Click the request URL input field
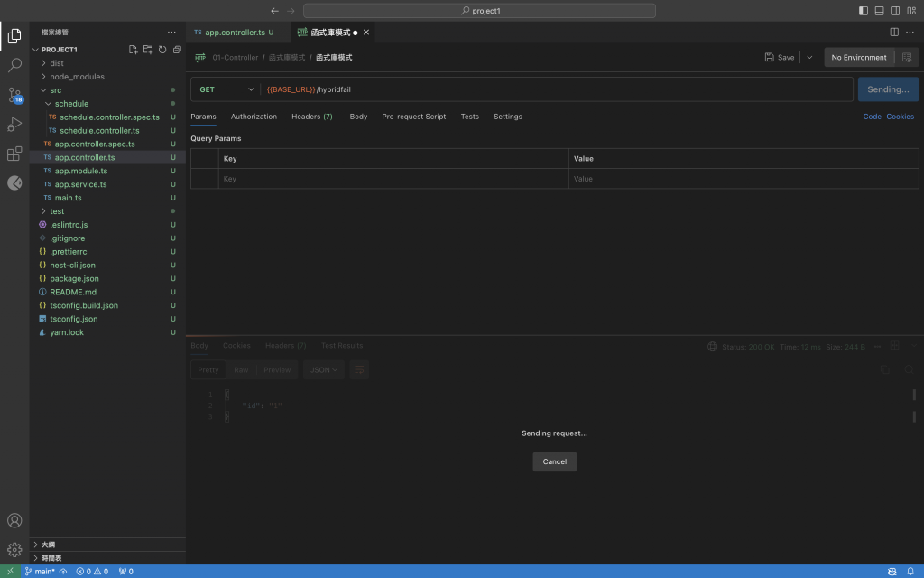The height and width of the screenshot is (578, 924). 557,89
